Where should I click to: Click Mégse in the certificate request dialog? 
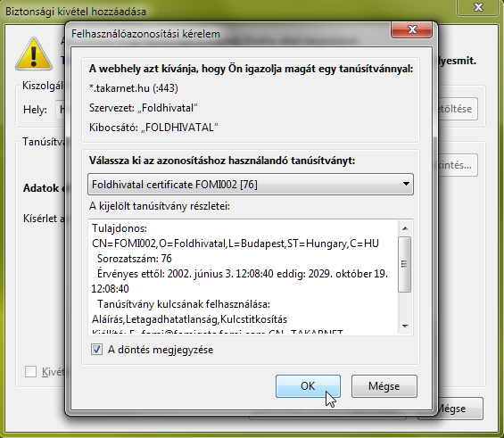click(x=384, y=386)
